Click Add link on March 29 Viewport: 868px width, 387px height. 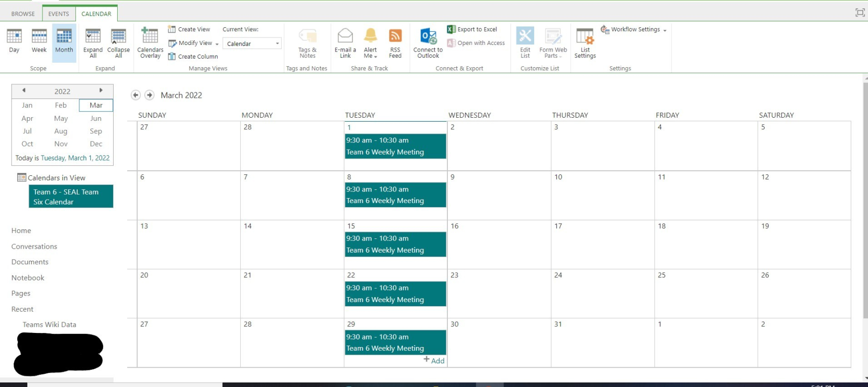[434, 360]
